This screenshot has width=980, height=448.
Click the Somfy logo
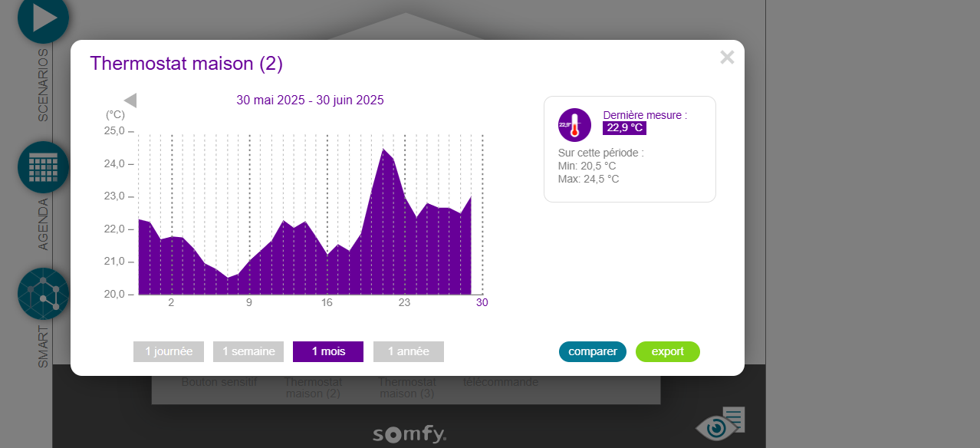[409, 434]
